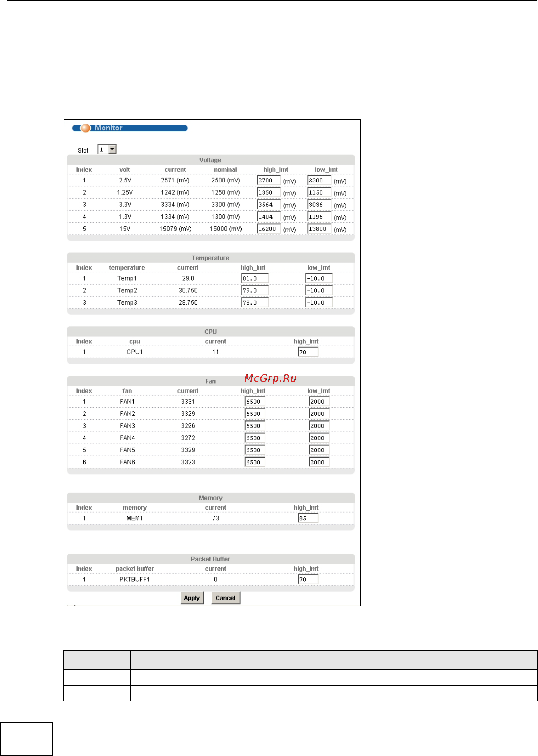Image resolution: width=538 pixels, height=756 pixels.
Task: Click the 2.5V high limit field
Action: [269, 180]
